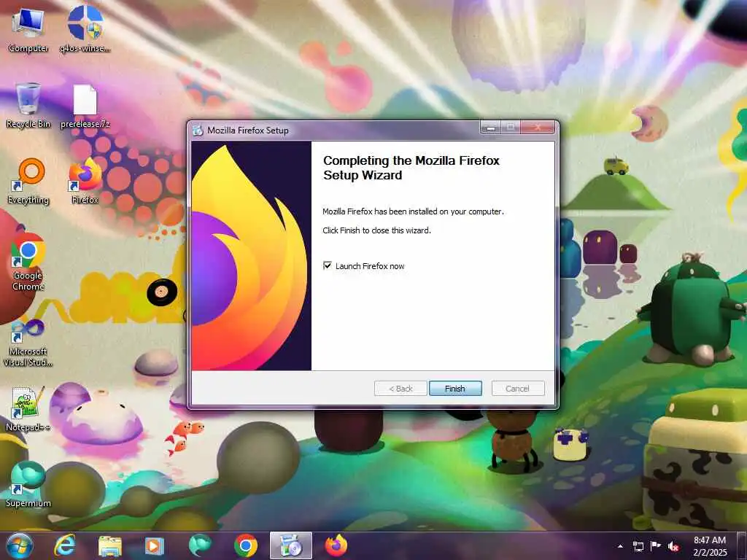
Task: Select the Recycle Bin desktop icon
Action: tap(28, 105)
